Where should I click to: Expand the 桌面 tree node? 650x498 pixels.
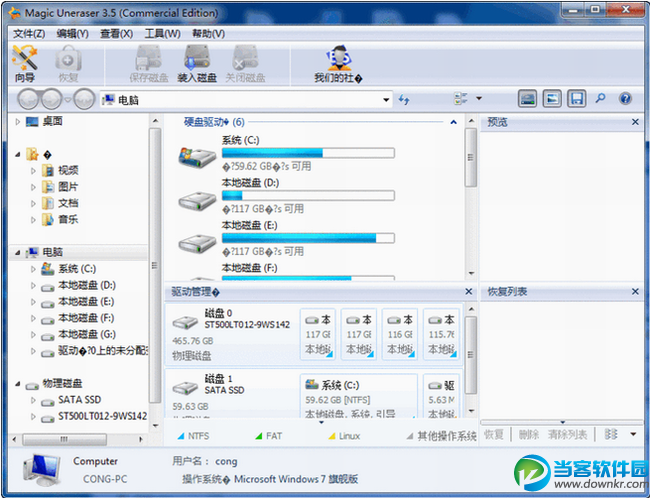pos(17,121)
